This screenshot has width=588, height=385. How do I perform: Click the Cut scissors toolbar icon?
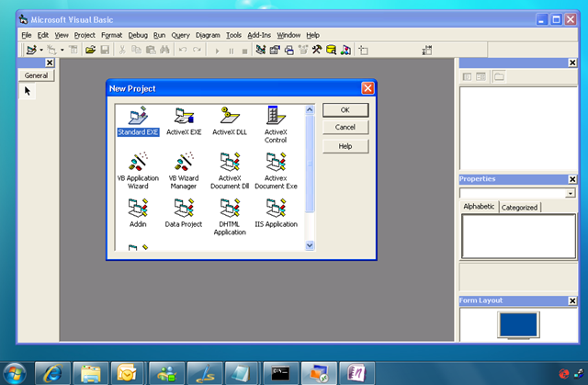[x=122, y=50]
